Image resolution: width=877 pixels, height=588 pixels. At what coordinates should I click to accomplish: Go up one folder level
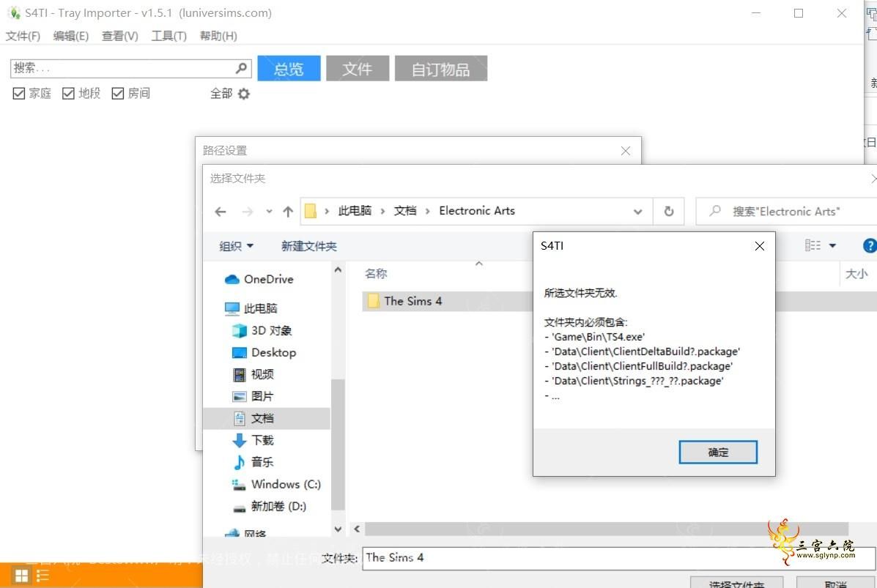tap(287, 212)
